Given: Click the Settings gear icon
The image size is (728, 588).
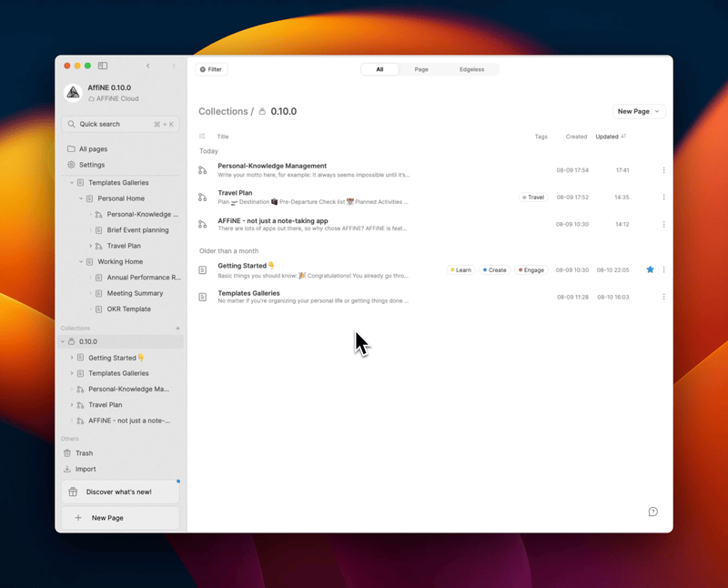Looking at the screenshot, I should pyautogui.click(x=71, y=165).
